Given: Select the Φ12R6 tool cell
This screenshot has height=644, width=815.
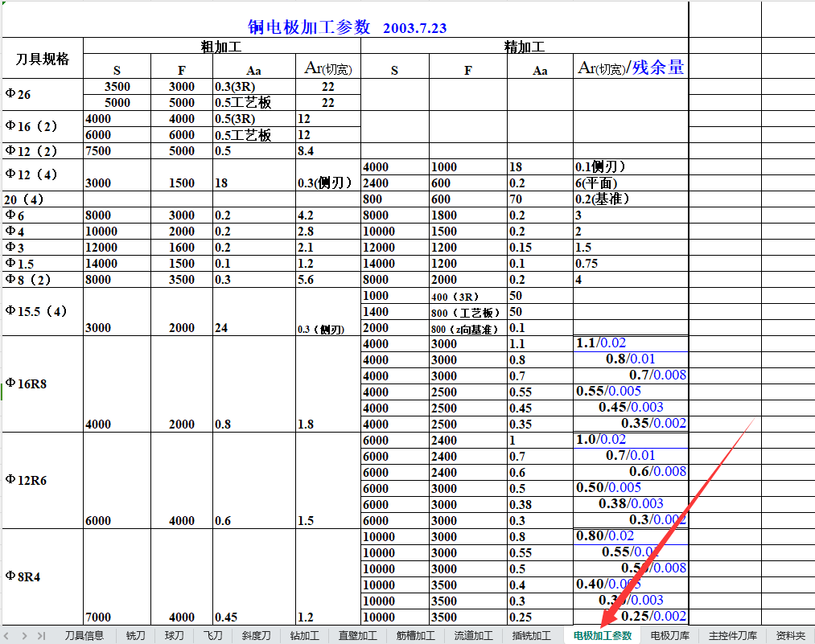Looking at the screenshot, I should click(x=43, y=481).
